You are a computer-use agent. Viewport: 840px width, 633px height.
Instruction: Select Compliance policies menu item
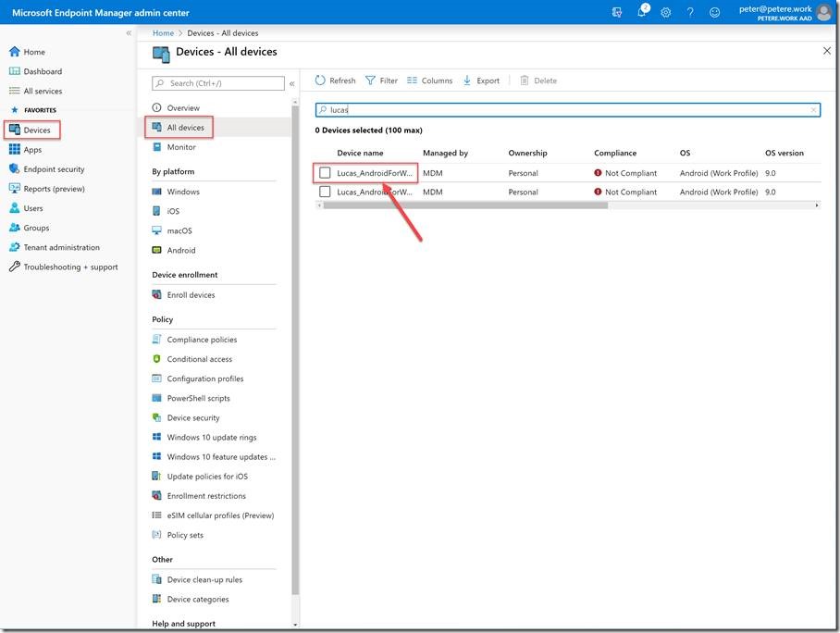(x=202, y=340)
